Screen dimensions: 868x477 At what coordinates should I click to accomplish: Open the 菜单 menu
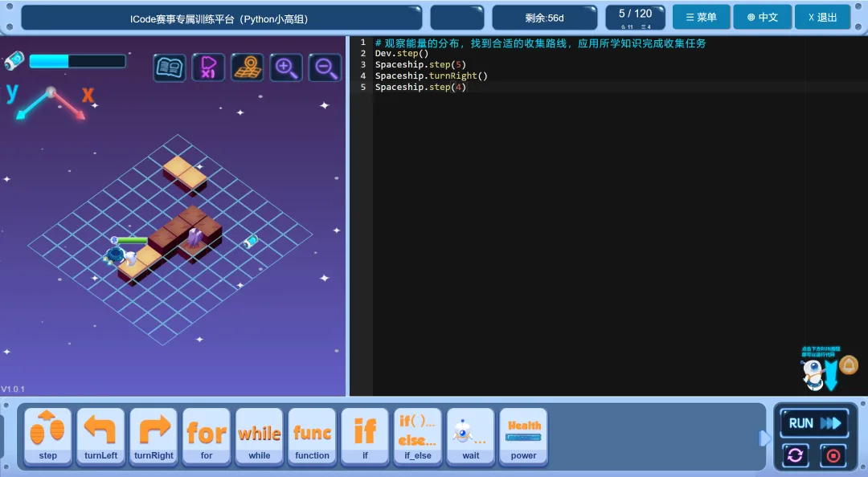tap(702, 18)
